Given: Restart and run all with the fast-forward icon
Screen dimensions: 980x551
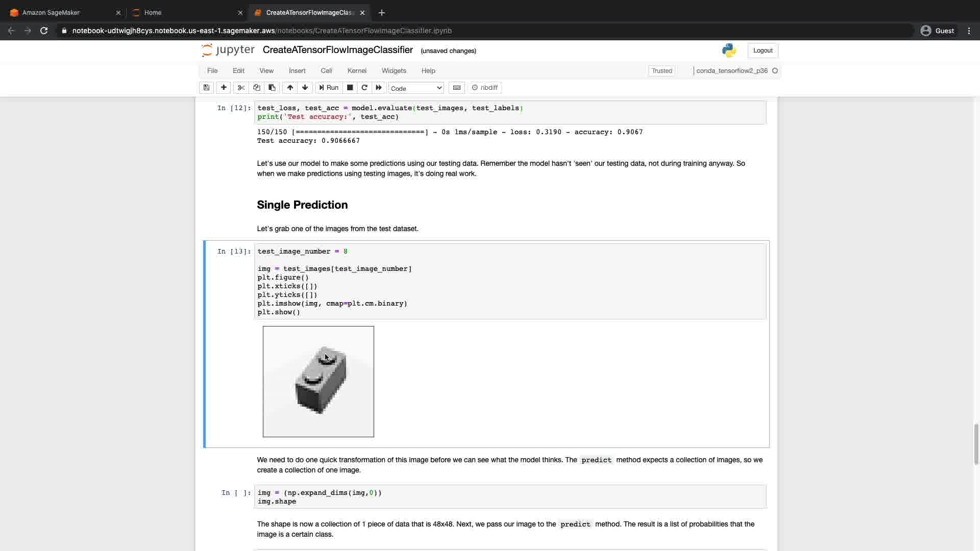Looking at the screenshot, I should [x=379, y=88].
